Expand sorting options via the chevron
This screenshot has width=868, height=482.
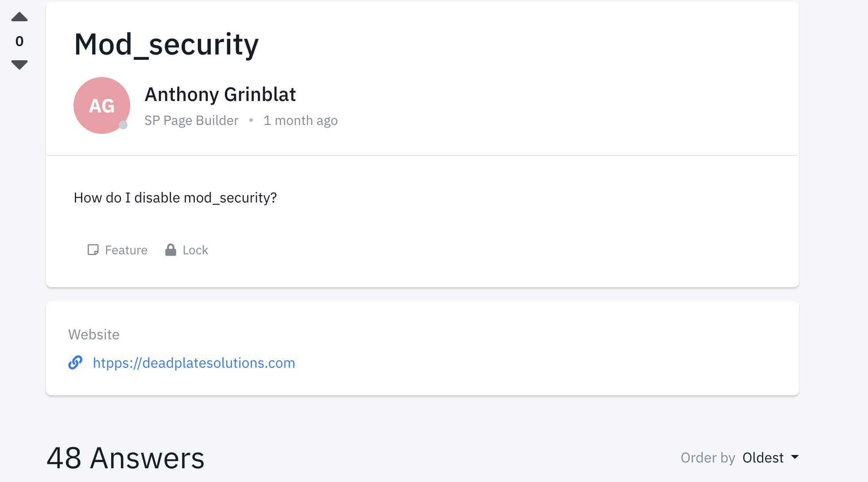coord(796,458)
